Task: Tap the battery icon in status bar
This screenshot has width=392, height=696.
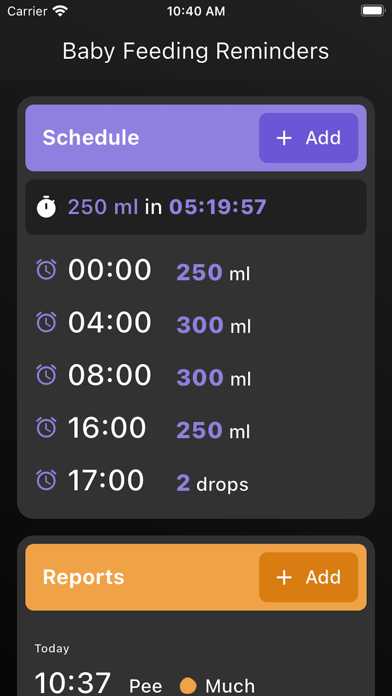Action: 372,11
